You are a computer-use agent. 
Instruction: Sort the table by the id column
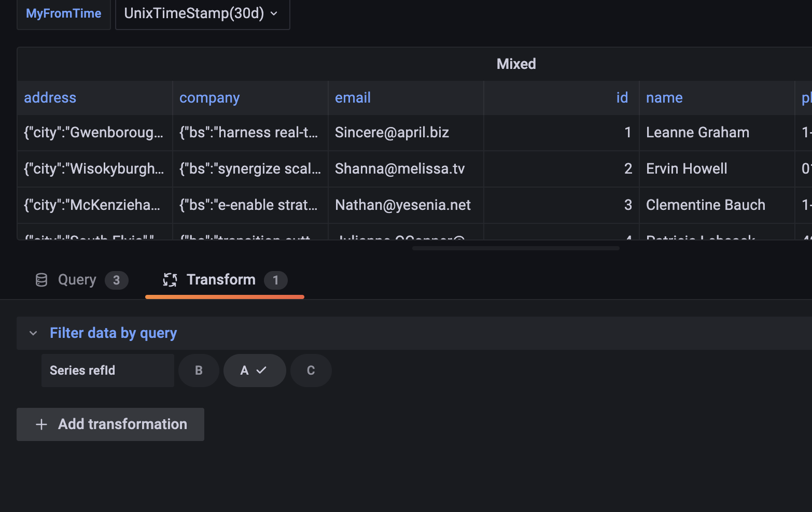[622, 97]
